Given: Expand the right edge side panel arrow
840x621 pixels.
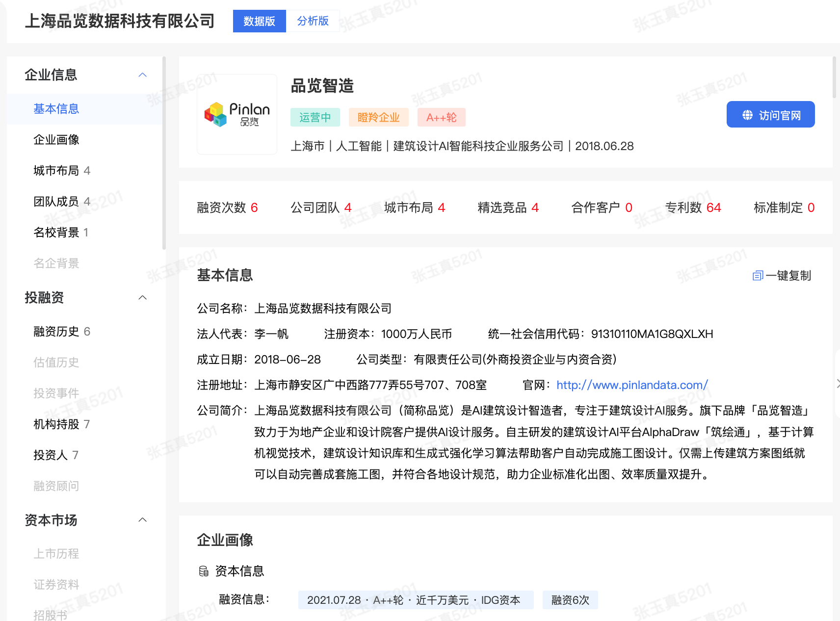Looking at the screenshot, I should pos(838,384).
